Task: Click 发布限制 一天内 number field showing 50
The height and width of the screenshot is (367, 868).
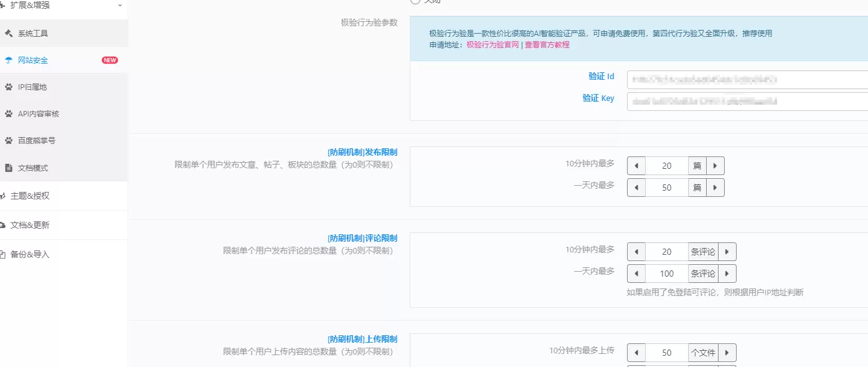Action: 667,187
